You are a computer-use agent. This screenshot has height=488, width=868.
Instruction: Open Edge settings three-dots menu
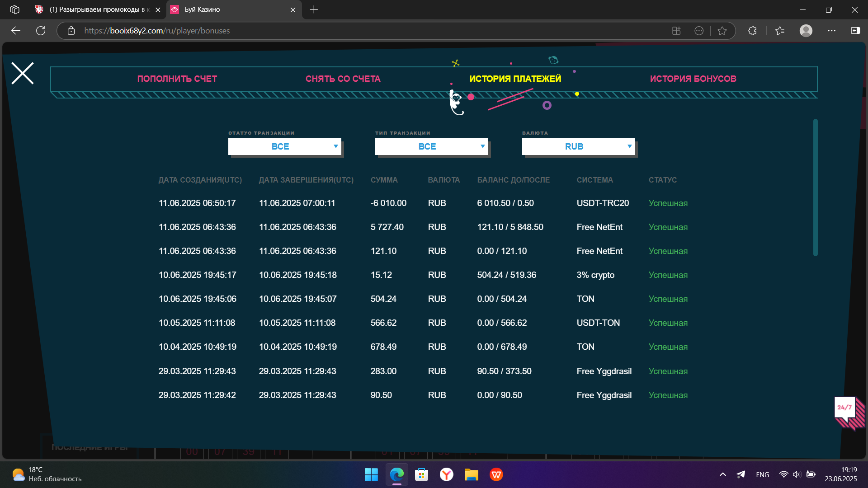click(831, 31)
